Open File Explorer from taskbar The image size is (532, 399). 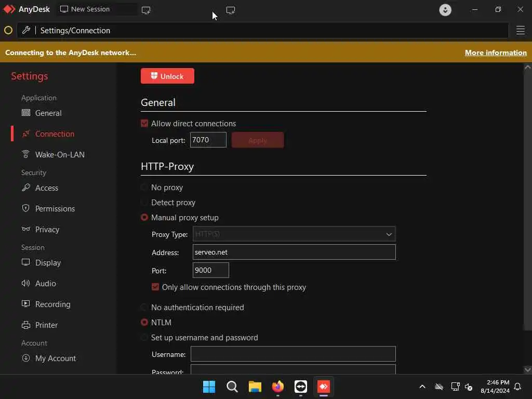click(255, 387)
